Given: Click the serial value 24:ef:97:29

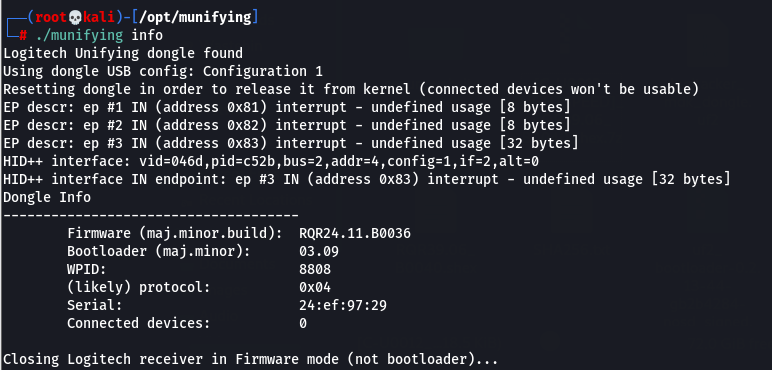Looking at the screenshot, I should point(343,306).
